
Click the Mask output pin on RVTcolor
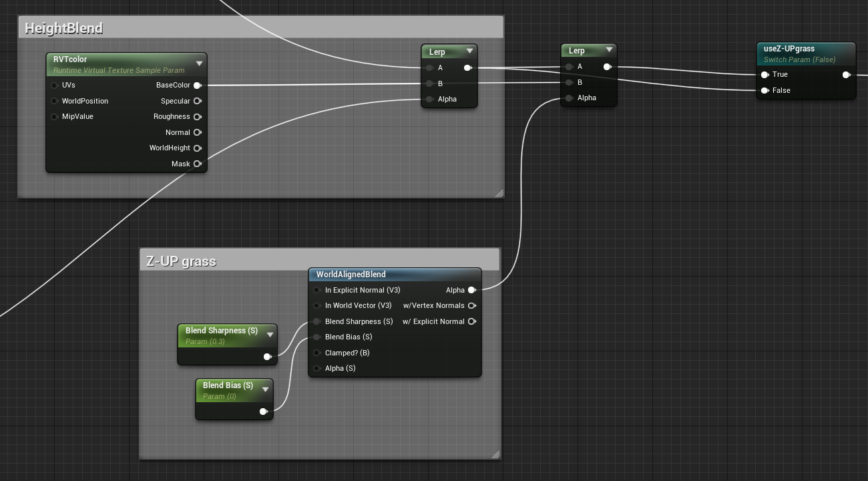(198, 164)
